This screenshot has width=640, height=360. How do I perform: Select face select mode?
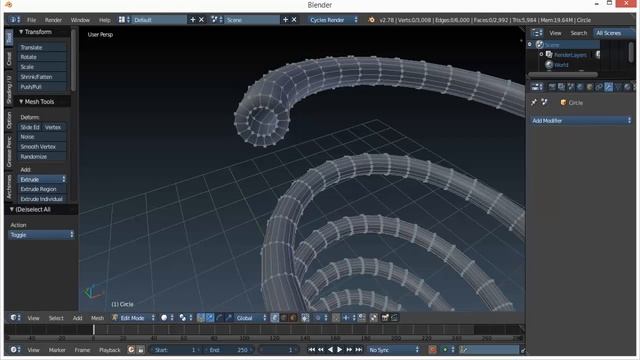point(293,318)
